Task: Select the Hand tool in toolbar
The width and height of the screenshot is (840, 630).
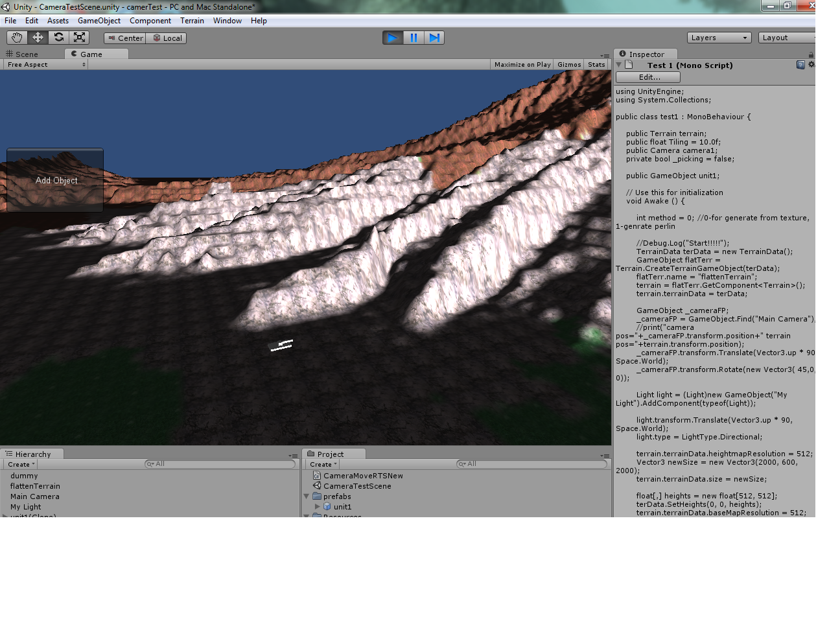Action: [x=17, y=38]
